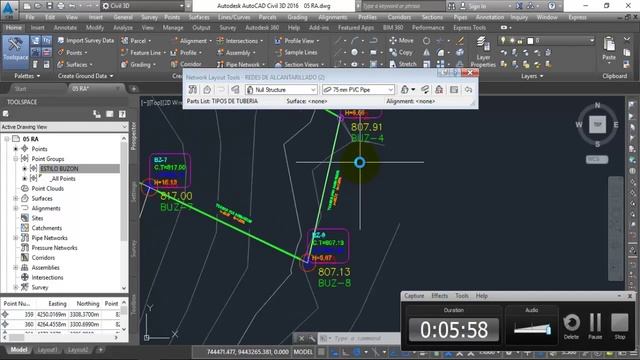The height and width of the screenshot is (360, 640).
Task: Delete the current recording
Action: coord(571,326)
